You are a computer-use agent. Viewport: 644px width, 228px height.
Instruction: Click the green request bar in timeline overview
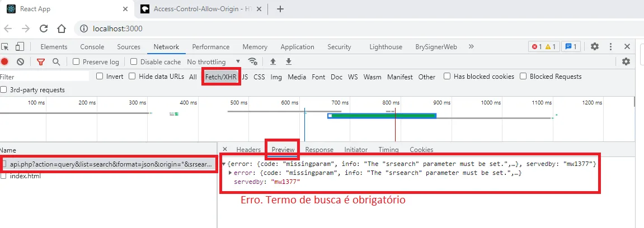tap(382, 116)
